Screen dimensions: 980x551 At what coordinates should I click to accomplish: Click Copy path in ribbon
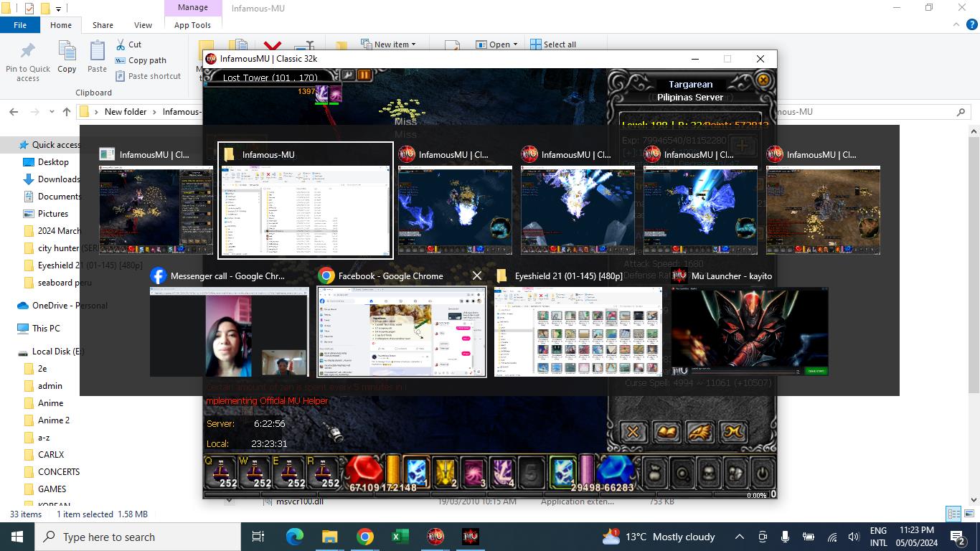[141, 60]
